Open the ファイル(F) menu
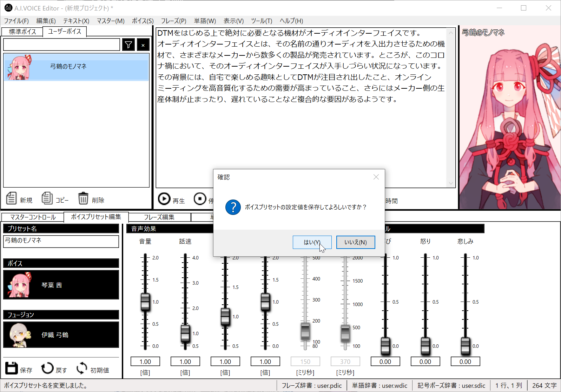The width and height of the screenshot is (561, 392). pyautogui.click(x=16, y=21)
